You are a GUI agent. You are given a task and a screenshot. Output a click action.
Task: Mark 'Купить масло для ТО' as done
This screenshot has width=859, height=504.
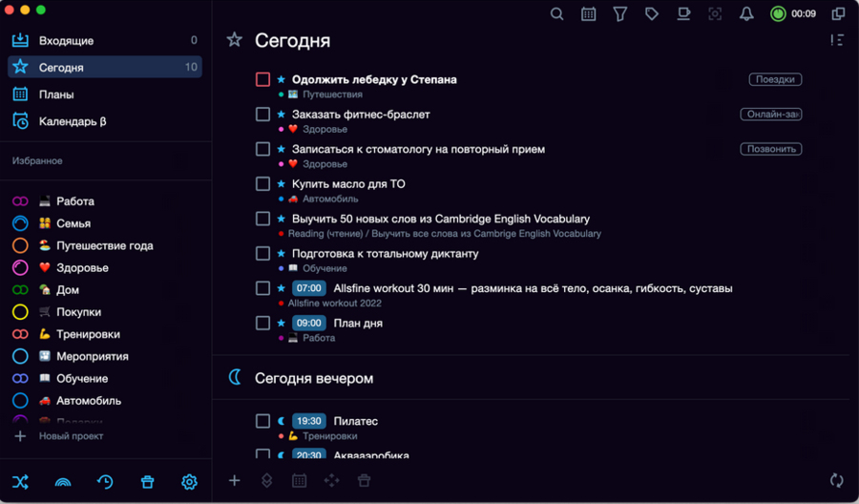[262, 184]
